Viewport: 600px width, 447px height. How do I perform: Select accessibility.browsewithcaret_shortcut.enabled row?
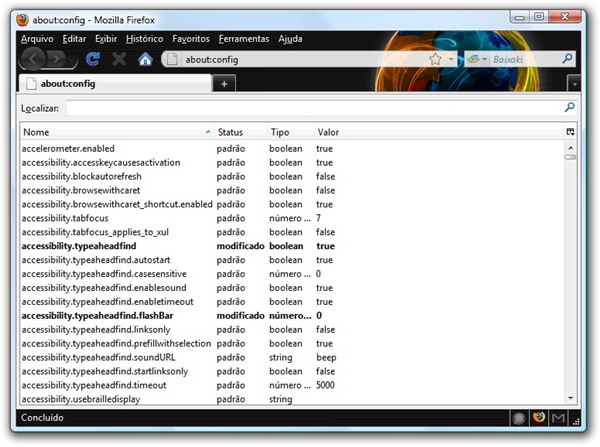(x=292, y=204)
